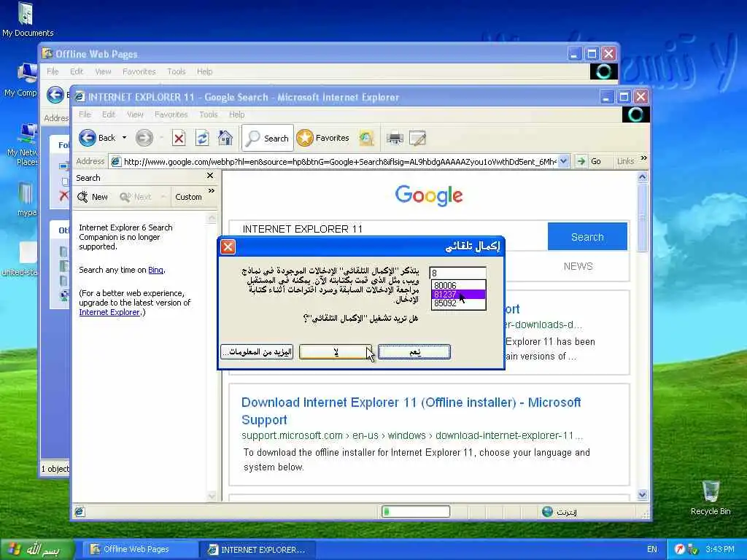Screen dimensions: 747x560
Task: Click the system tray clock 3:43 PM
Action: pyautogui.click(x=720, y=549)
